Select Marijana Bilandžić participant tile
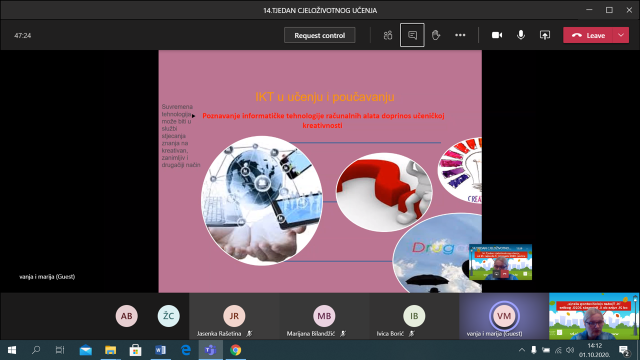The height and width of the screenshot is (360, 640). pos(324,316)
